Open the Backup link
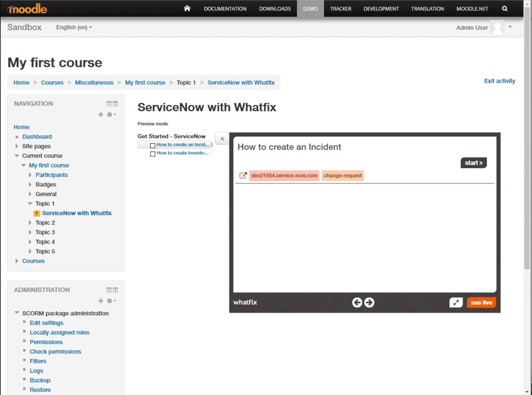Viewport: 532px width, 395px height. pos(40,380)
